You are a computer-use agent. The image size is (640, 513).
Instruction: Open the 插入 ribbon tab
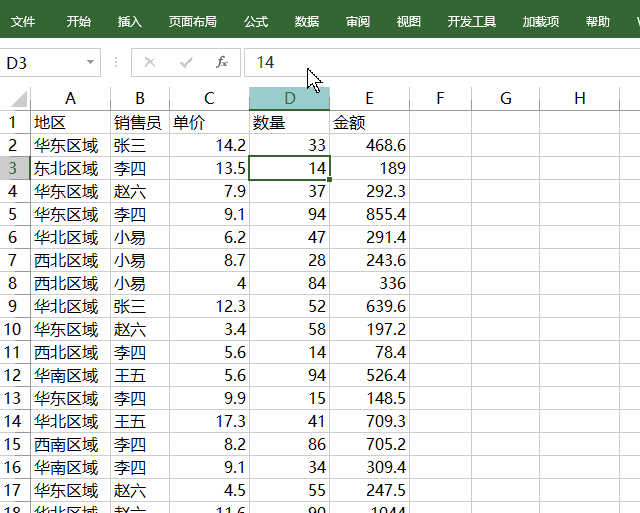pyautogui.click(x=129, y=21)
